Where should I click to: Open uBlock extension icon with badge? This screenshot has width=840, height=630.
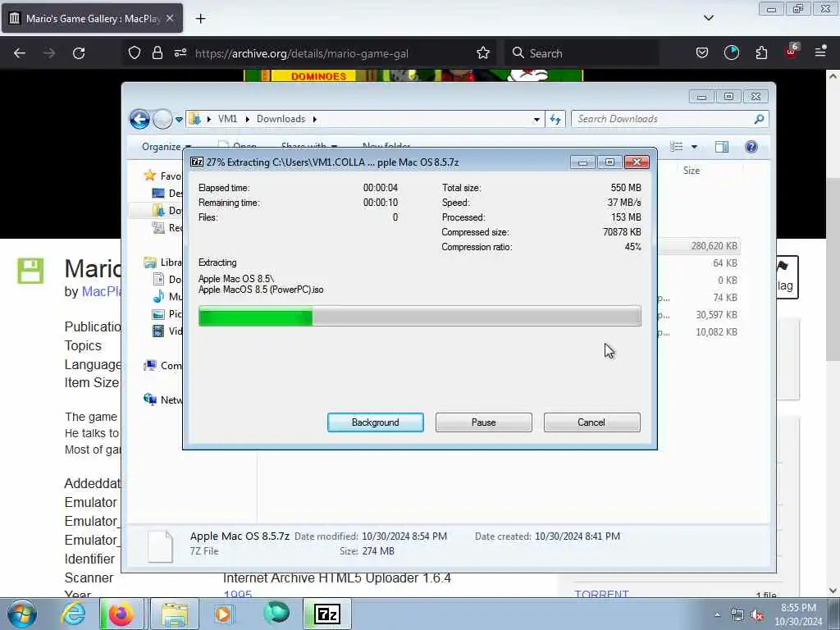tap(792, 52)
